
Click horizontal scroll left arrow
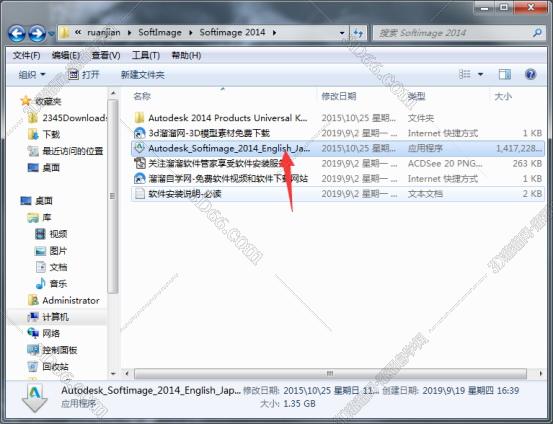tap(127, 373)
